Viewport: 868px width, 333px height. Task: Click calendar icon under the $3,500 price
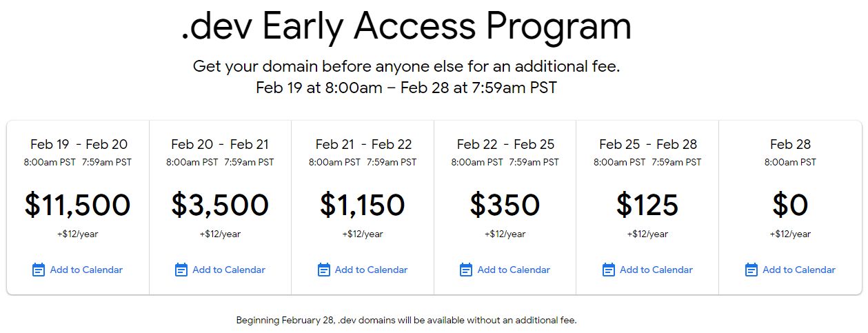click(x=181, y=270)
